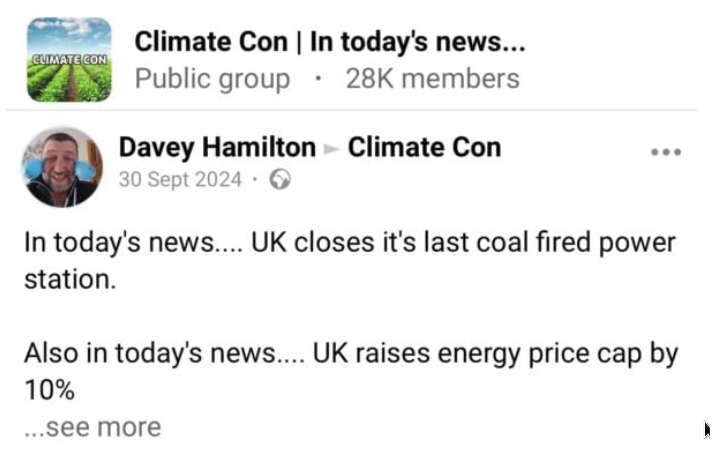Click the Climate Con group thumbnail image

click(x=69, y=59)
